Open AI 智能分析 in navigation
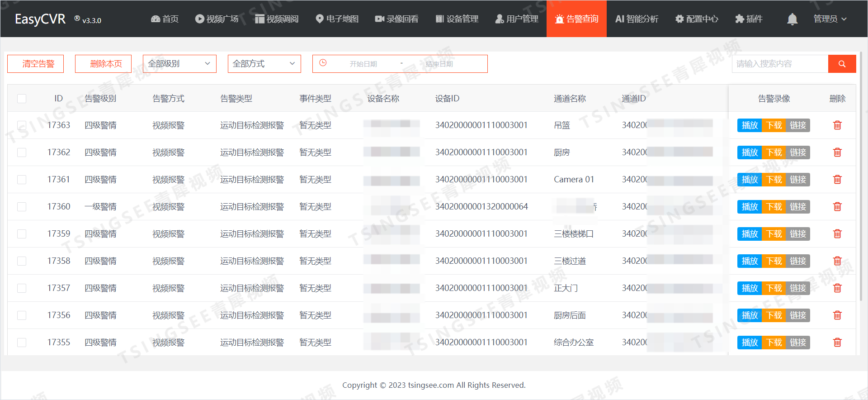 637,19
